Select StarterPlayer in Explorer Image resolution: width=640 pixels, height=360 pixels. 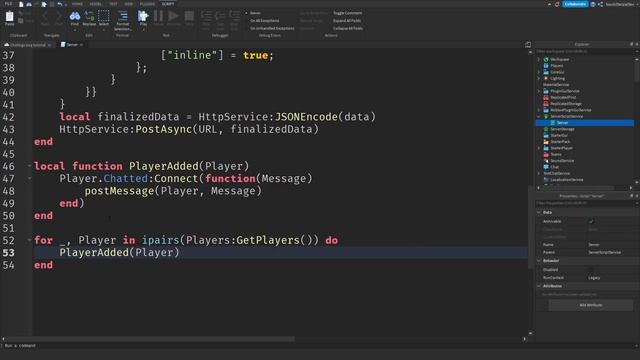pos(561,148)
